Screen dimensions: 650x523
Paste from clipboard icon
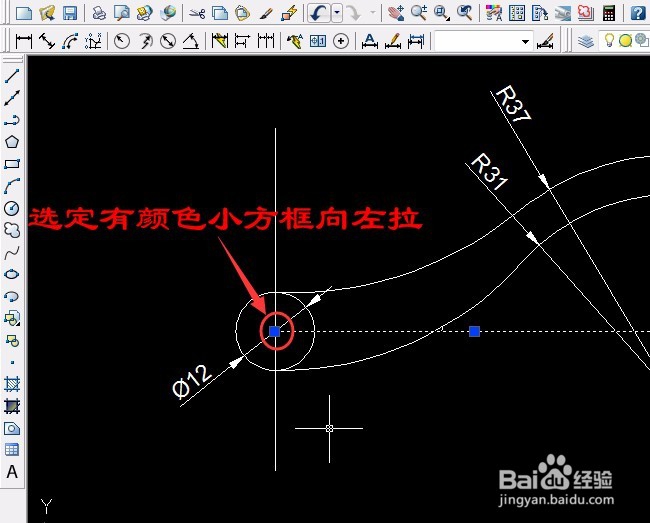(x=243, y=13)
